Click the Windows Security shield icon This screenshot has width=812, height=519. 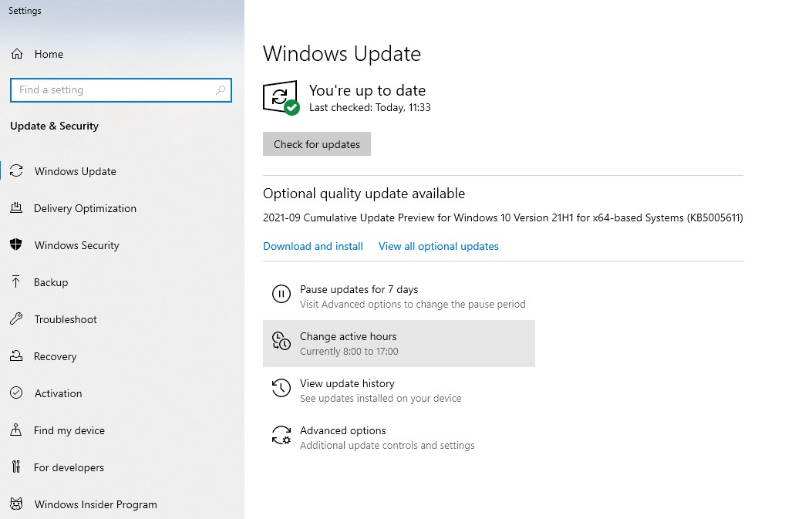click(x=16, y=245)
